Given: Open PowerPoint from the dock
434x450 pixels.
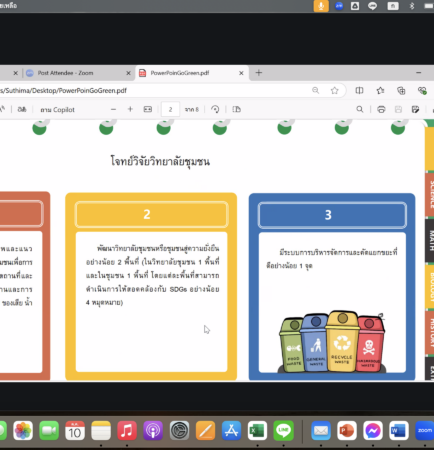Looking at the screenshot, I should 346,431.
